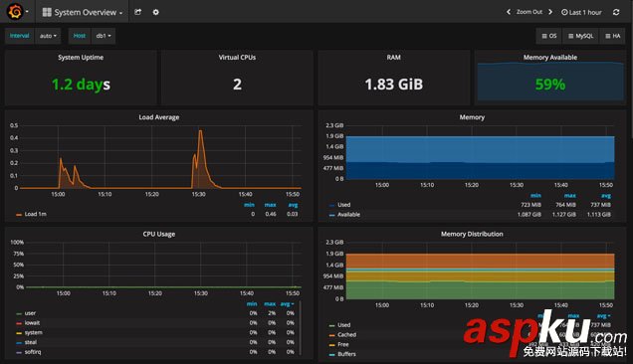Sort Memory legend by max column
633x364 pixels.
click(x=570, y=195)
